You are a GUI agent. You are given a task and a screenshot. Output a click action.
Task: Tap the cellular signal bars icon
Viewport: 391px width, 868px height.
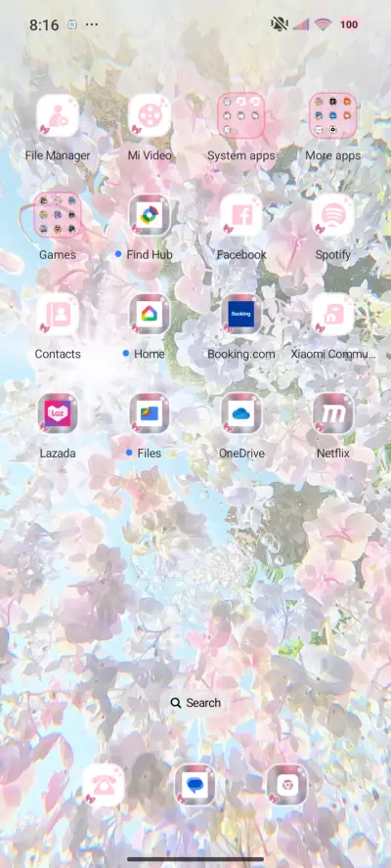301,24
